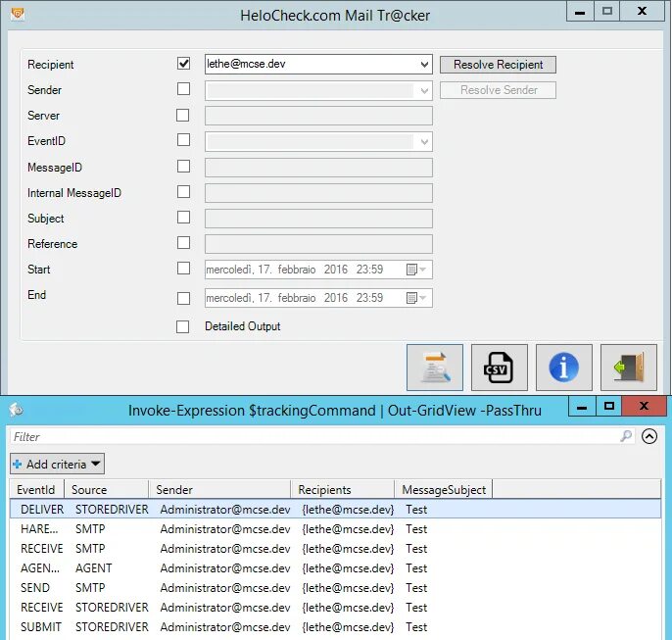Click the Server input field
Image resolution: width=672 pixels, height=640 pixels.
pyautogui.click(x=318, y=117)
